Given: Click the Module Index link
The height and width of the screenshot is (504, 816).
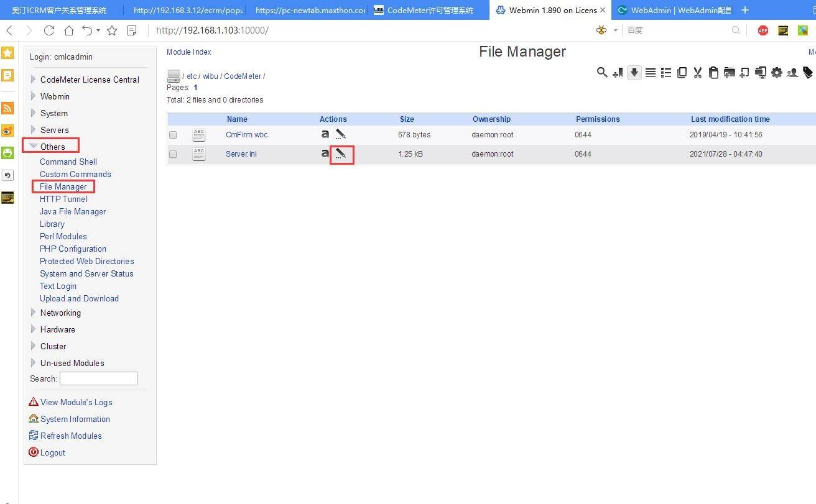Looking at the screenshot, I should tap(189, 52).
